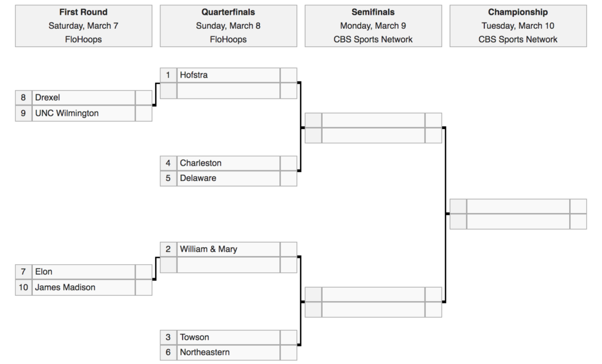Select the Drexel team entry
Viewport: 602px width, 364px height.
(48, 97)
